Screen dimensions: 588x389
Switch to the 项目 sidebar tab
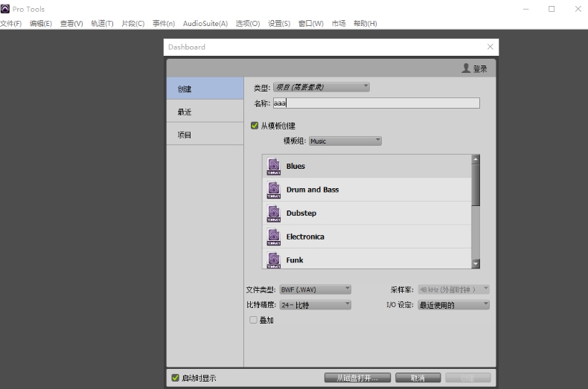tap(205, 134)
